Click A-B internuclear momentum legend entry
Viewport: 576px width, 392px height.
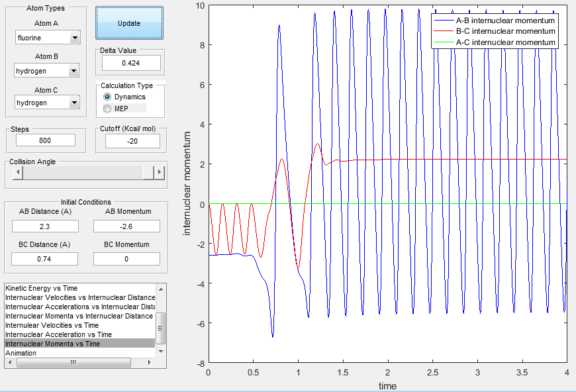(495, 21)
